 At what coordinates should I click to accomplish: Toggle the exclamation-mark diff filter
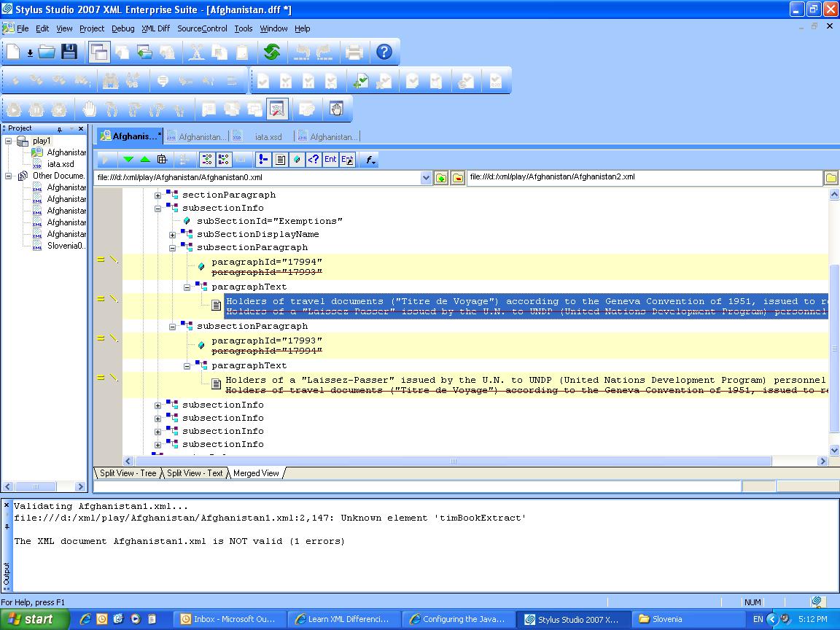[x=263, y=159]
